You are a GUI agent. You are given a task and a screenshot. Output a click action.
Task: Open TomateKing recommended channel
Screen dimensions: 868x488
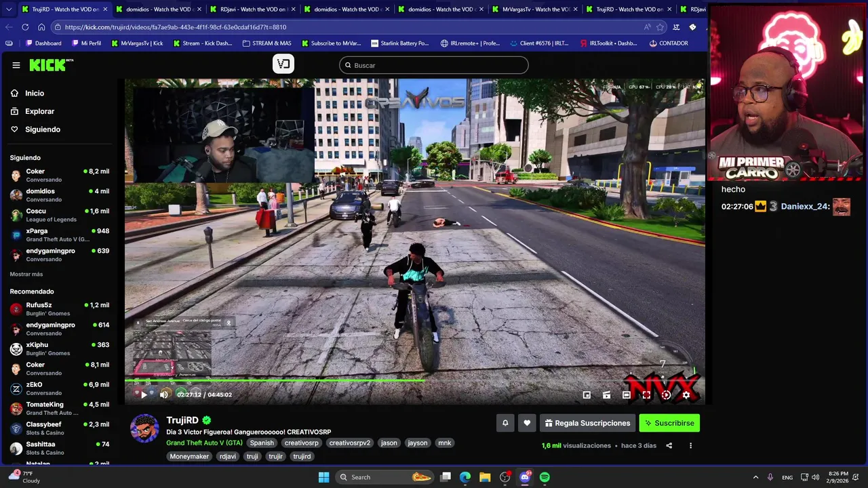click(60, 408)
